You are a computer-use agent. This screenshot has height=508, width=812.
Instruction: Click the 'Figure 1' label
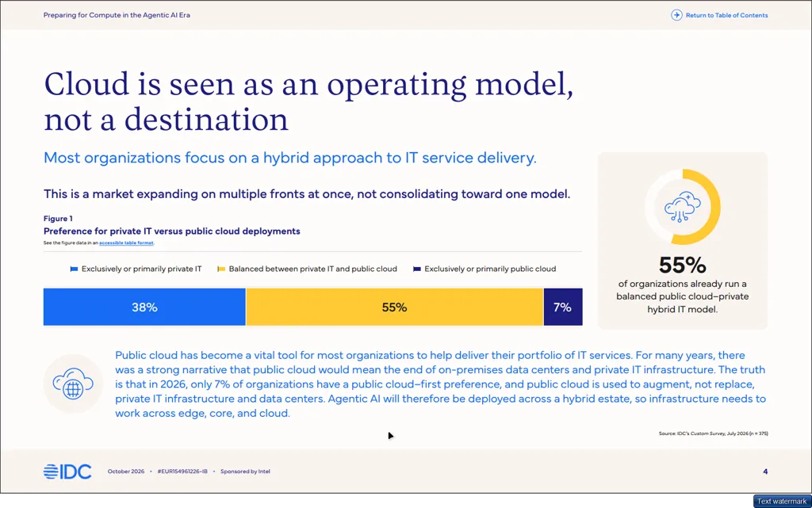click(58, 218)
